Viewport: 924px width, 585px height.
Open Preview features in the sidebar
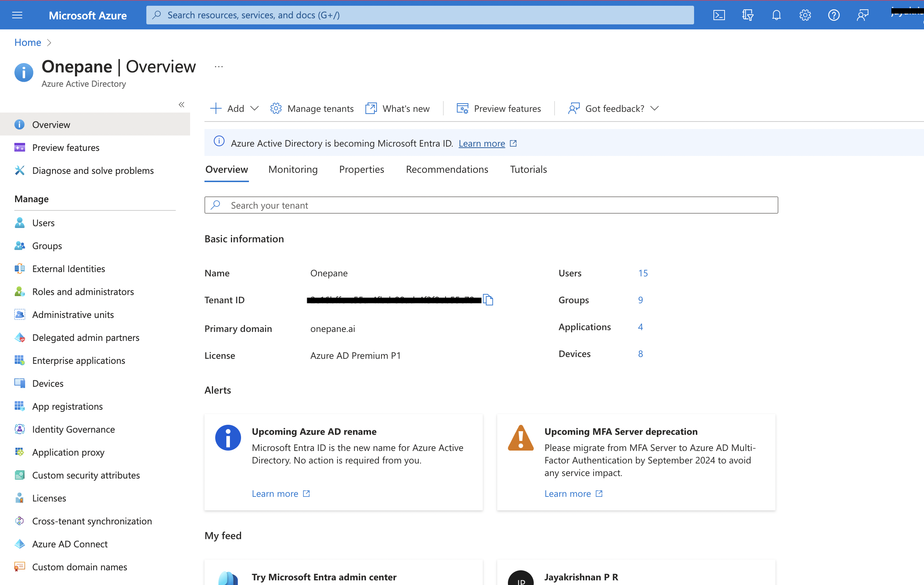(x=95, y=147)
